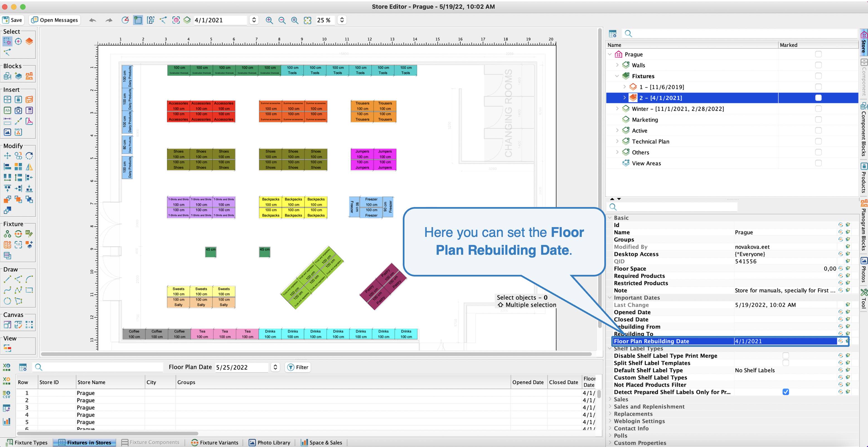Click the orange blocks icon under Blocks
The image size is (868, 447).
[29, 76]
